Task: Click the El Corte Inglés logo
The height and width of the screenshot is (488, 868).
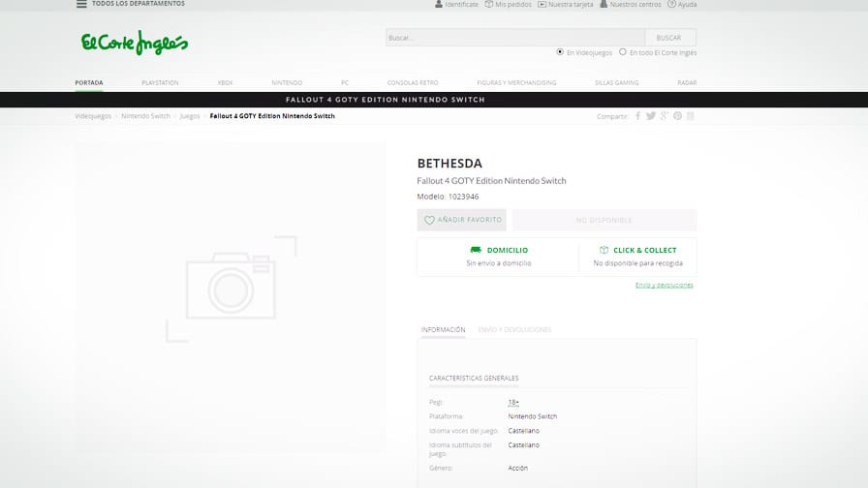Action: point(135,43)
